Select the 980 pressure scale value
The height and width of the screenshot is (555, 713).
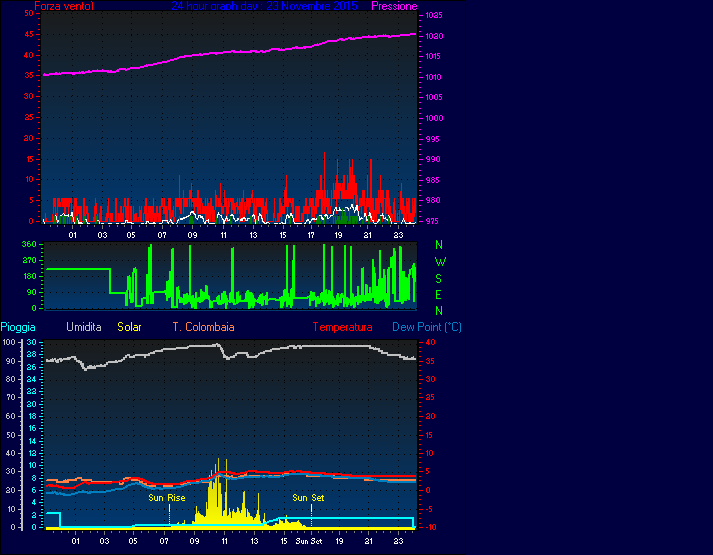(x=432, y=200)
